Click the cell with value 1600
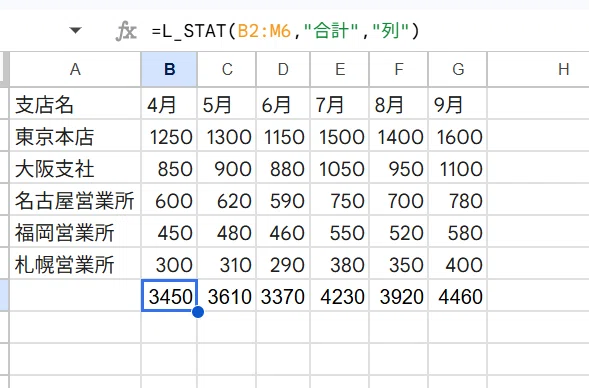 coord(458,136)
